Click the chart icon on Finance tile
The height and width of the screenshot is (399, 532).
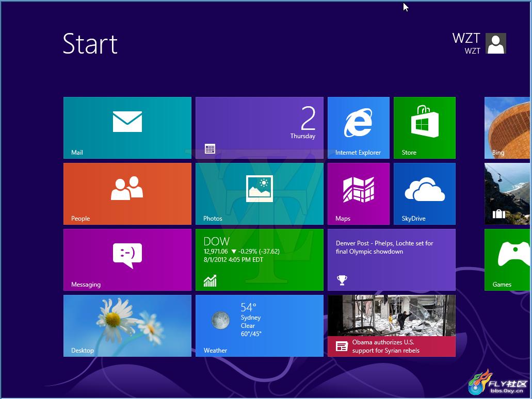point(210,280)
